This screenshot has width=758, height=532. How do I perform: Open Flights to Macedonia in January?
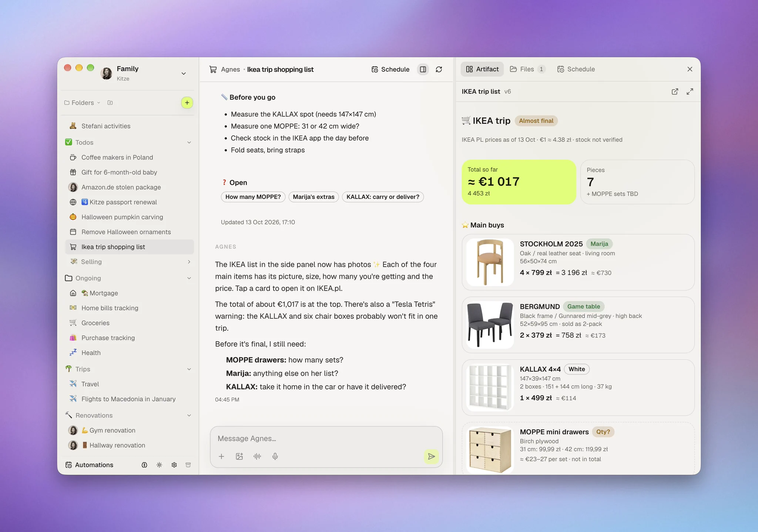pos(130,399)
